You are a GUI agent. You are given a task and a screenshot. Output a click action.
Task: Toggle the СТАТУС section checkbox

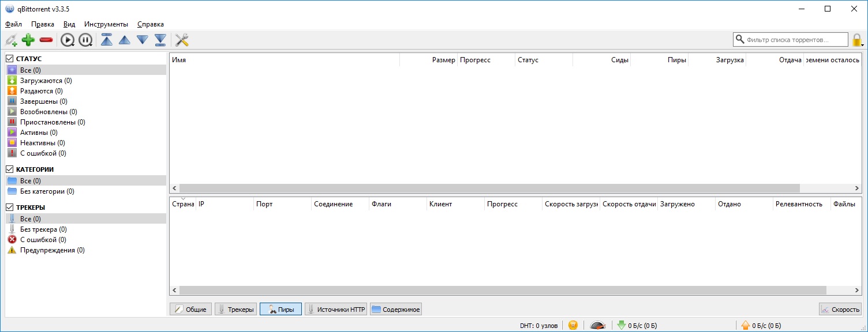(9, 59)
